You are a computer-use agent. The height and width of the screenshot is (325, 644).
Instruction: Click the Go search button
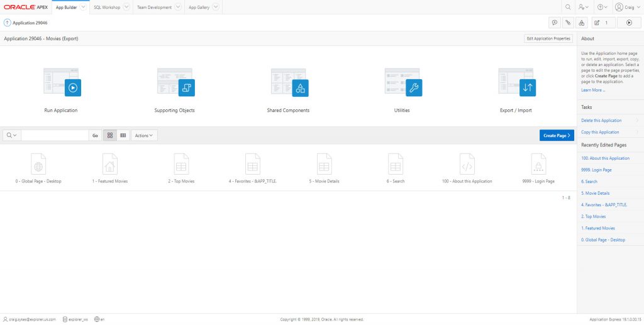95,135
